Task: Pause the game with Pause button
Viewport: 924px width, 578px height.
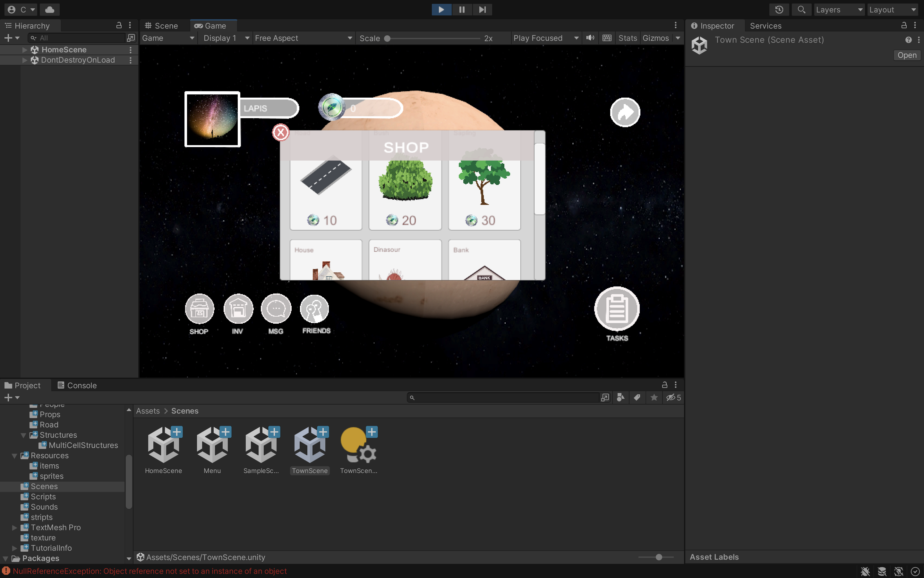Action: pyautogui.click(x=462, y=10)
